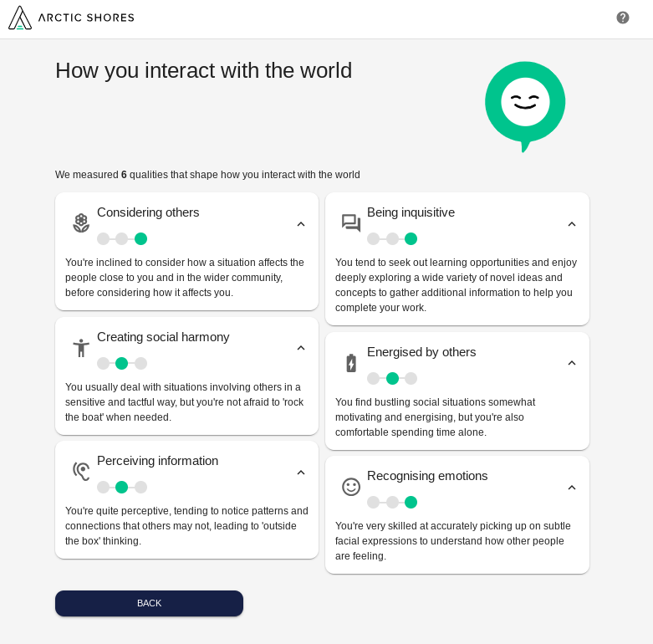Click the green smiling face speech bubble

(x=525, y=103)
